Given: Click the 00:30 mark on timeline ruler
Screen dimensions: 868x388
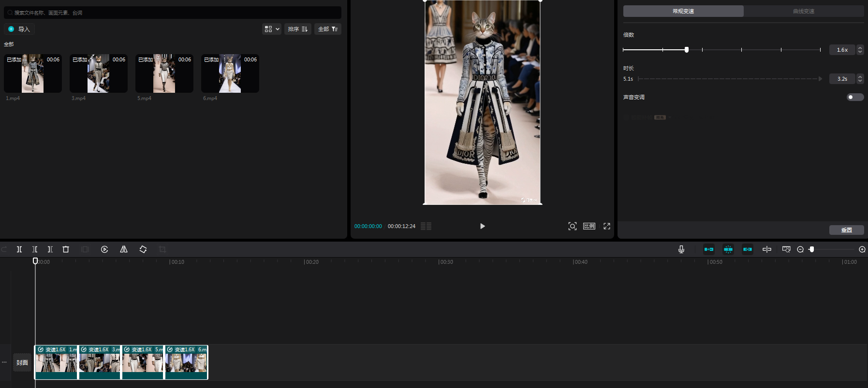Looking at the screenshot, I should pyautogui.click(x=446, y=262).
